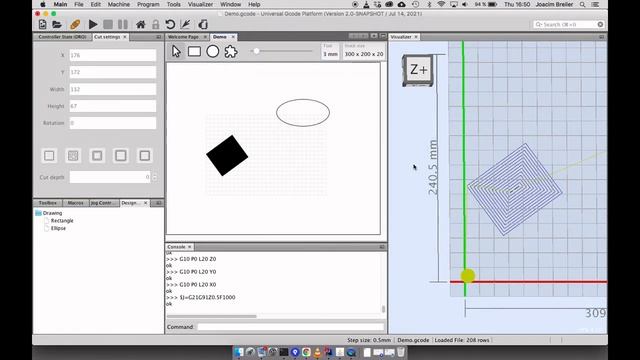Click the X position field
Viewport: 640px width, 360px height.
(113, 55)
